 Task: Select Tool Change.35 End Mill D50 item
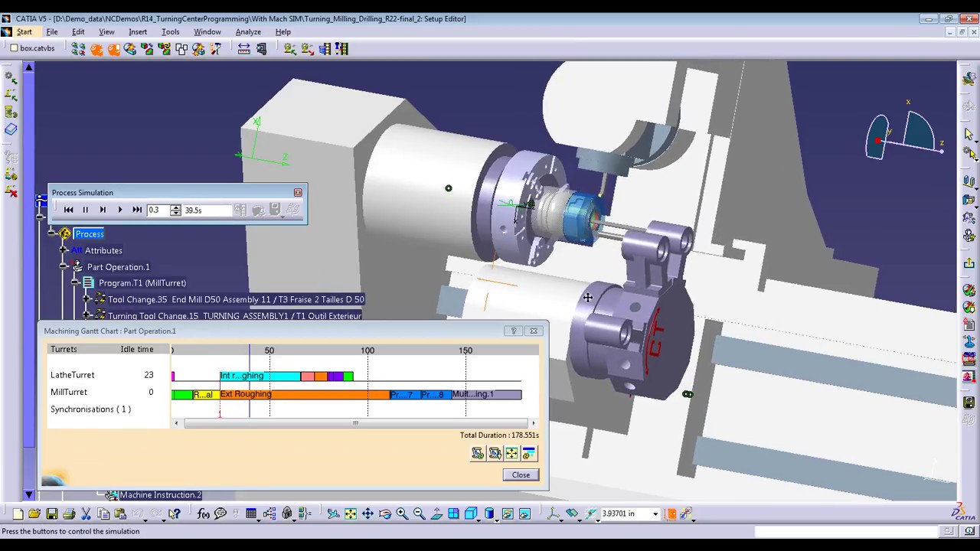236,299
